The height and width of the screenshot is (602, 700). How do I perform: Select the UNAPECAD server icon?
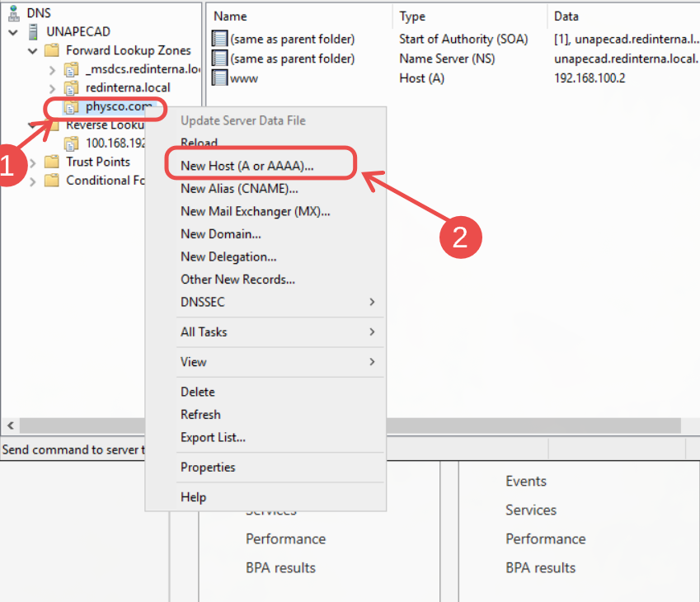coord(33,31)
